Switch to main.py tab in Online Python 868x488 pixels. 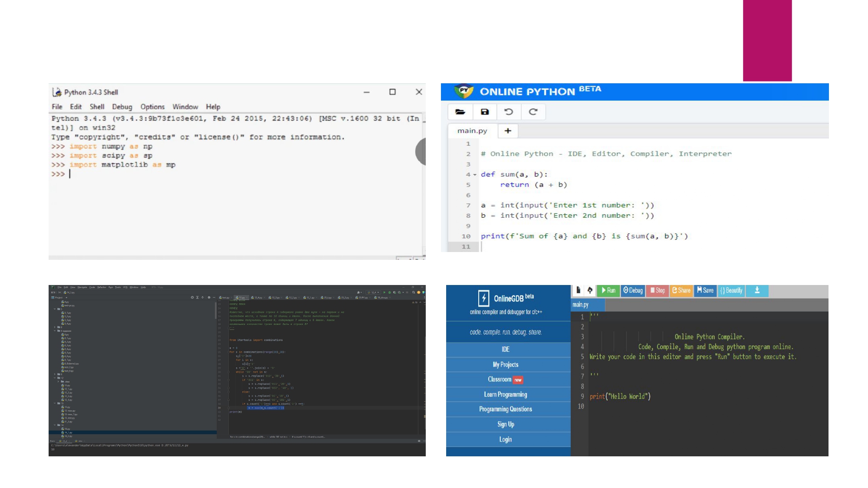[x=472, y=131]
